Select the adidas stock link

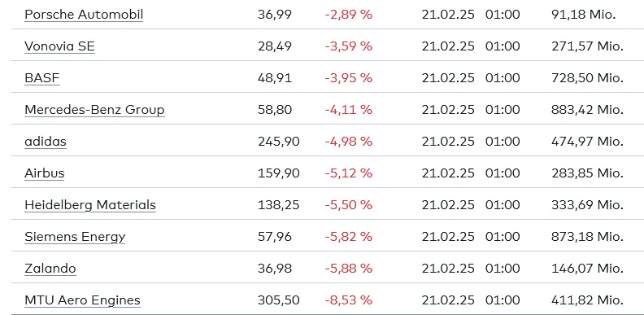click(x=46, y=142)
